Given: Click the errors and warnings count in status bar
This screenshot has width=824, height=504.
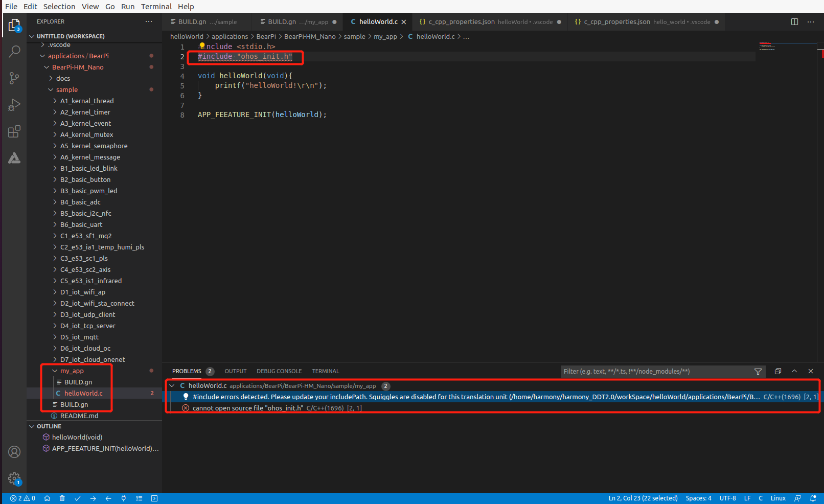Looking at the screenshot, I should (x=22, y=498).
